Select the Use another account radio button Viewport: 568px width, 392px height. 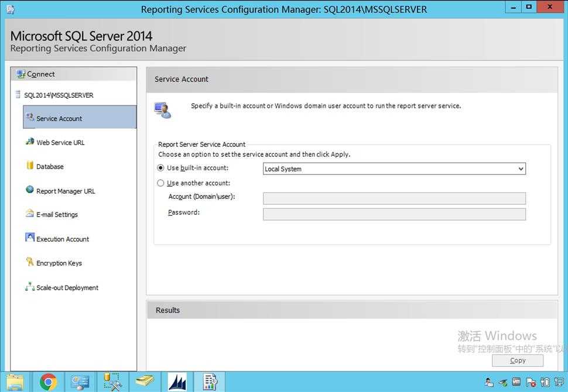160,183
